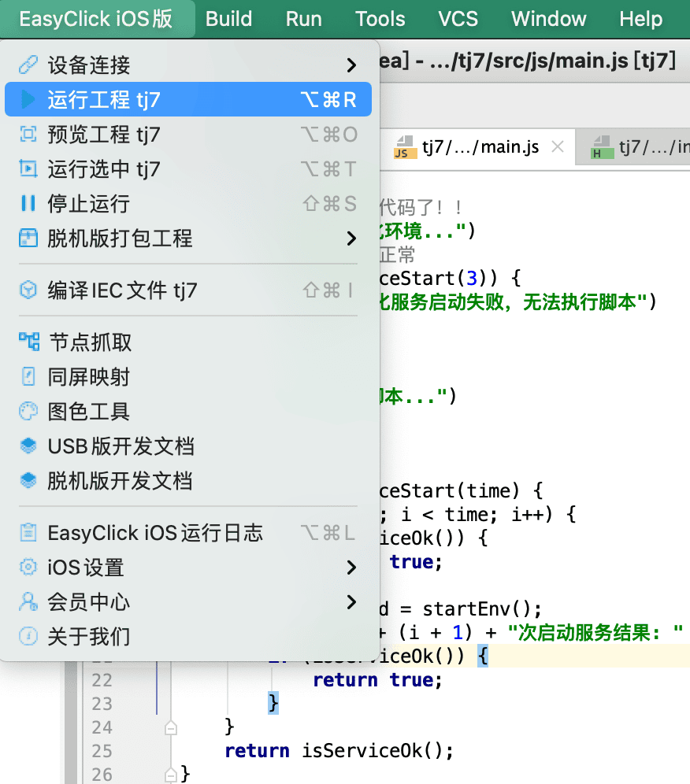Open the Build menu
Viewport: 690px width, 784px height.
click(228, 19)
